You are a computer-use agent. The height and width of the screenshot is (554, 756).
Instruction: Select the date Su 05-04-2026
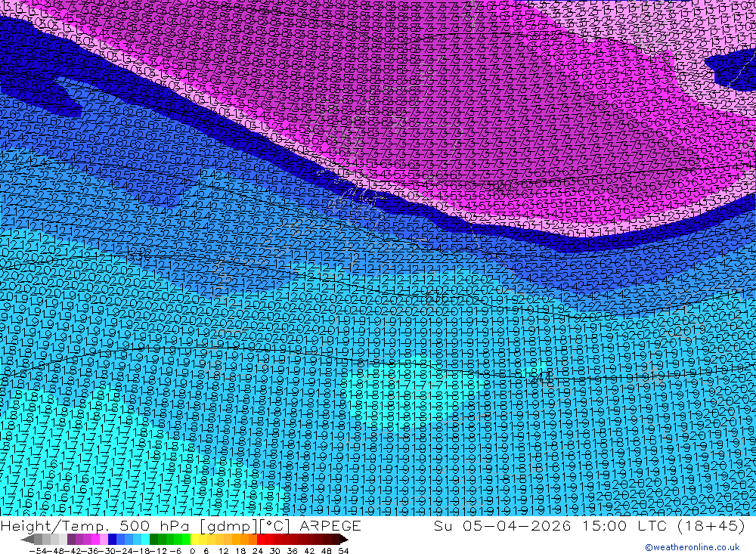503,525
